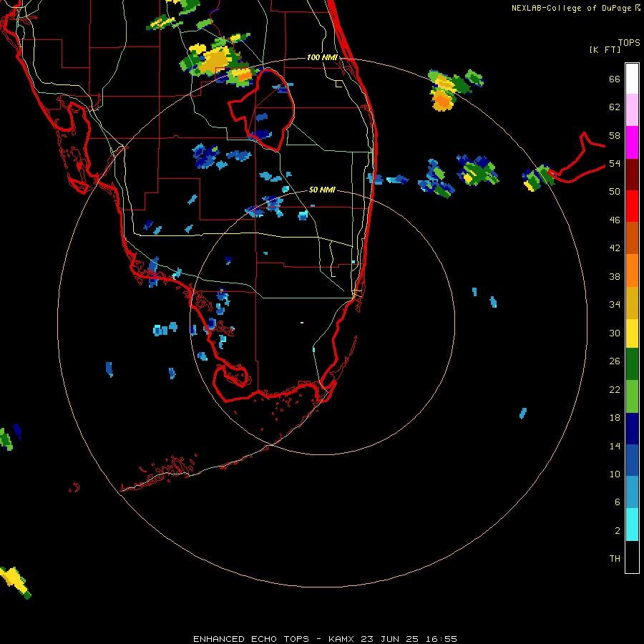Viewport: 644px width, 644px height.
Task: Click the black TH swatch at the legend's bottom
Action: (632, 557)
